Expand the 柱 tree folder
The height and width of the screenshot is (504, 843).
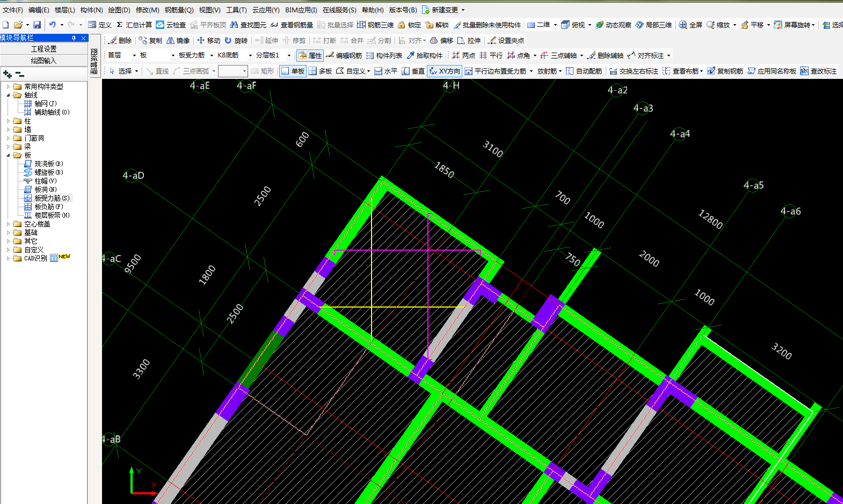pyautogui.click(x=8, y=121)
